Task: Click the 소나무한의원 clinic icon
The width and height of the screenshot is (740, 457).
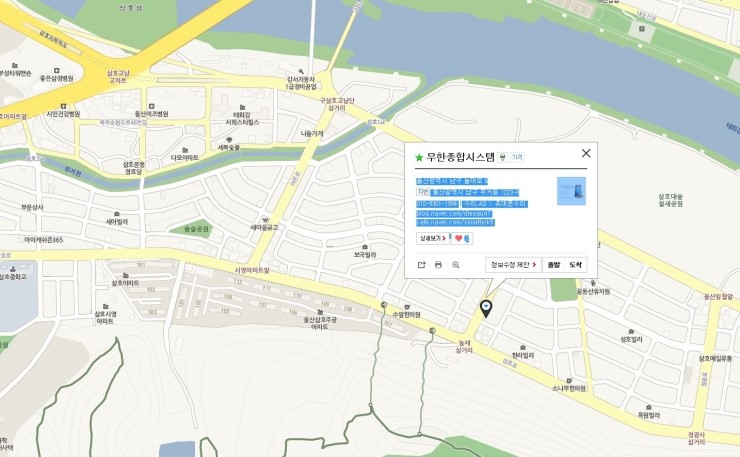Action: tap(569, 381)
